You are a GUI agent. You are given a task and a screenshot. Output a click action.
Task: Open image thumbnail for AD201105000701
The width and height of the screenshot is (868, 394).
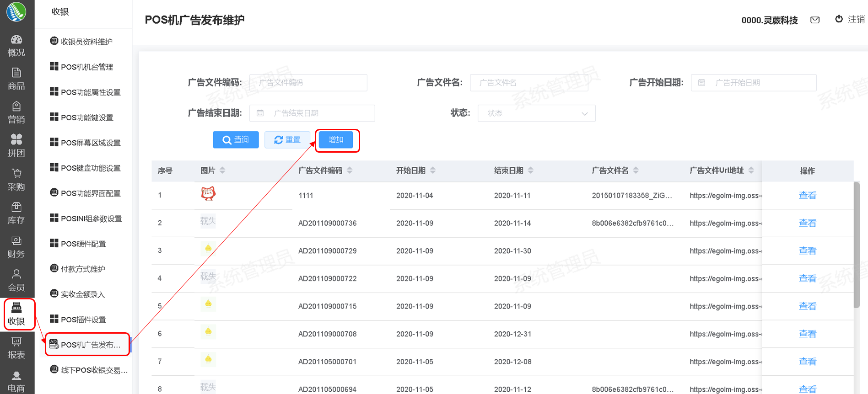coord(208,359)
